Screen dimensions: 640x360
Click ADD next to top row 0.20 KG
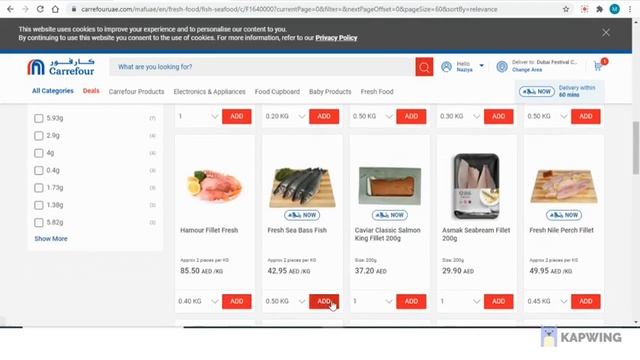(324, 116)
